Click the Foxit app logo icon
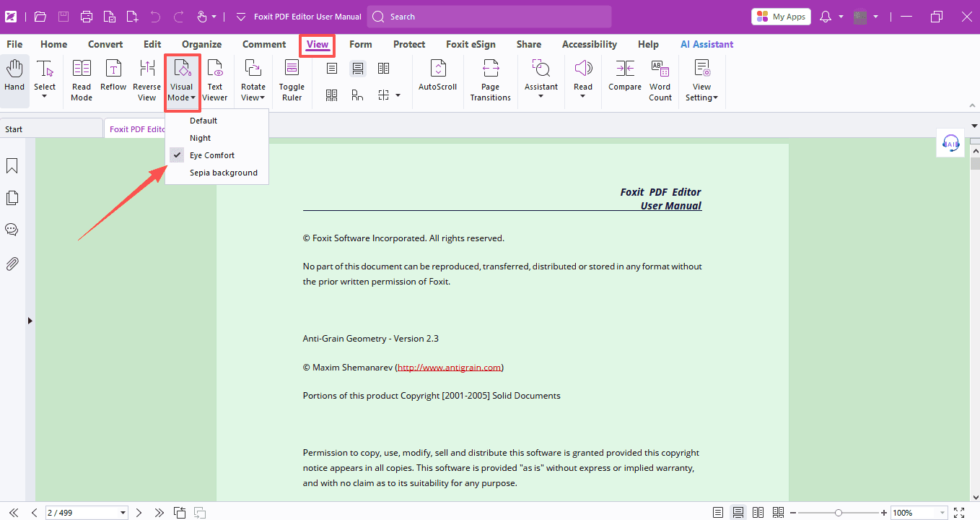 [12, 16]
